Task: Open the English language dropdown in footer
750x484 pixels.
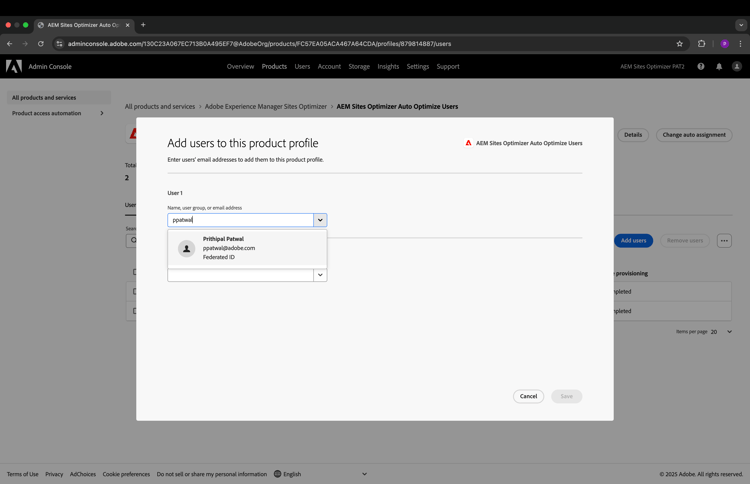Action: (x=320, y=474)
